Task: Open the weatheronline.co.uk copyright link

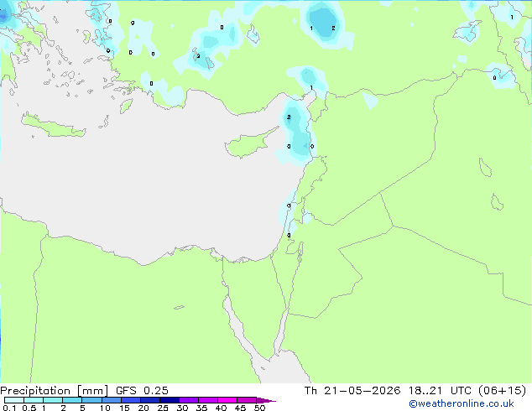Action: [462, 403]
